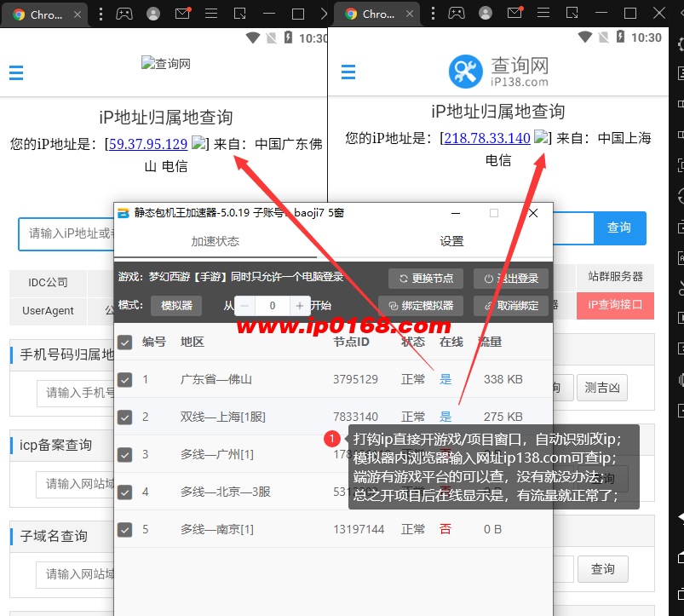This screenshot has width=684, height=616.
Task: Click the 退出登录 button
Action: coord(511,279)
